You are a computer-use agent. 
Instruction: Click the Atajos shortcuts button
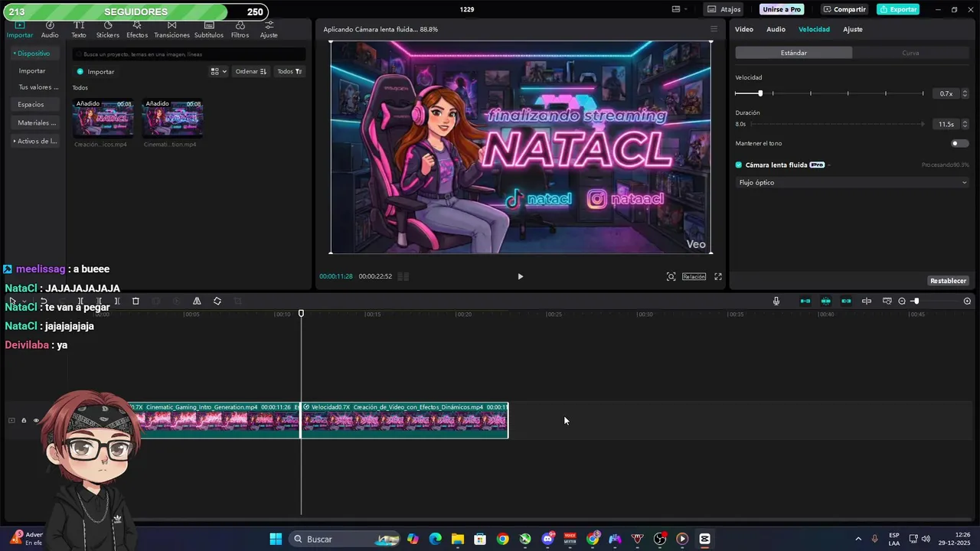[x=724, y=9]
